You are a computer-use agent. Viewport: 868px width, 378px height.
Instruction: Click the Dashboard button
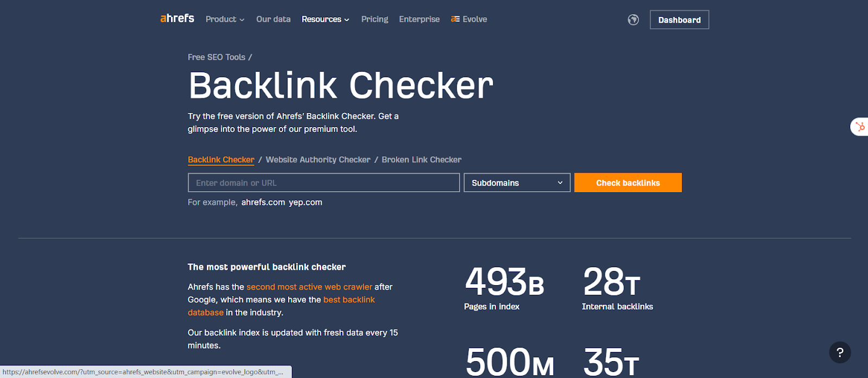point(679,20)
